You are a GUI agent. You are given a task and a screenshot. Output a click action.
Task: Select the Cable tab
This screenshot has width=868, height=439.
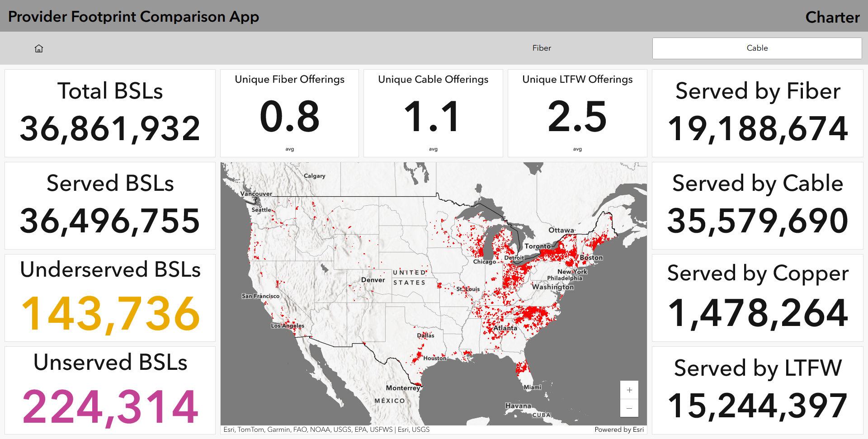(757, 48)
